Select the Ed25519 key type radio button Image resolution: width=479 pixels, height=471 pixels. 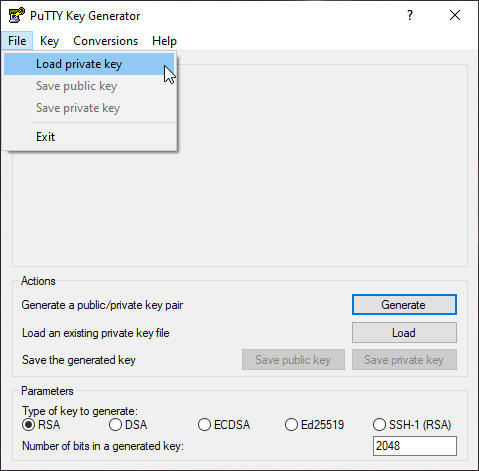tap(291, 425)
